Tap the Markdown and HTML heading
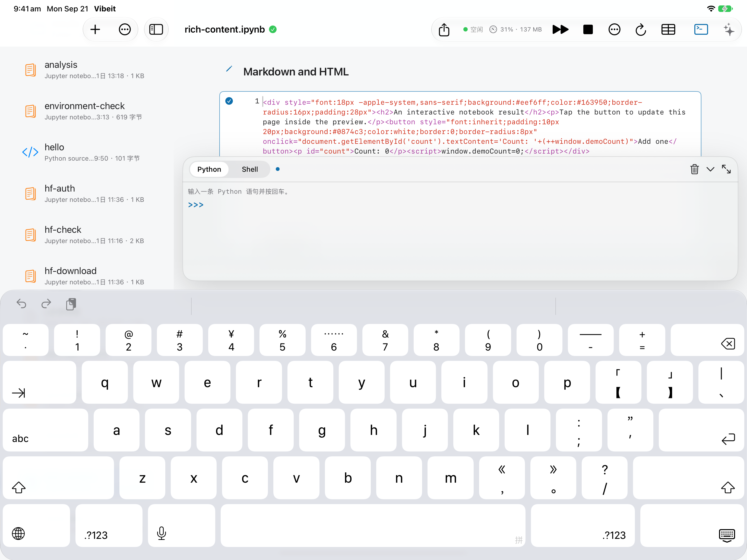The image size is (747, 560). tap(296, 72)
